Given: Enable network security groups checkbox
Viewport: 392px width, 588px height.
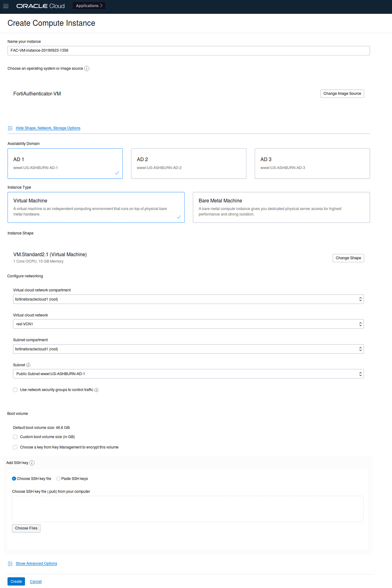Looking at the screenshot, I should coord(15,390).
